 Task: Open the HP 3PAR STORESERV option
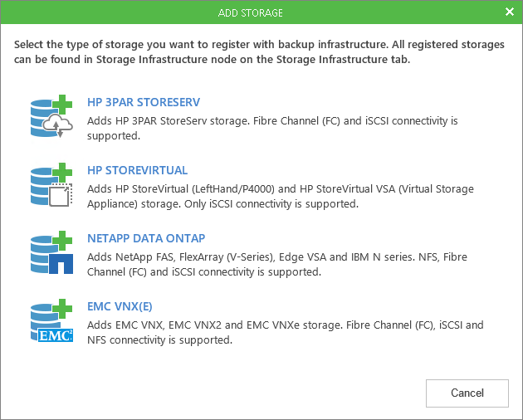tap(144, 103)
